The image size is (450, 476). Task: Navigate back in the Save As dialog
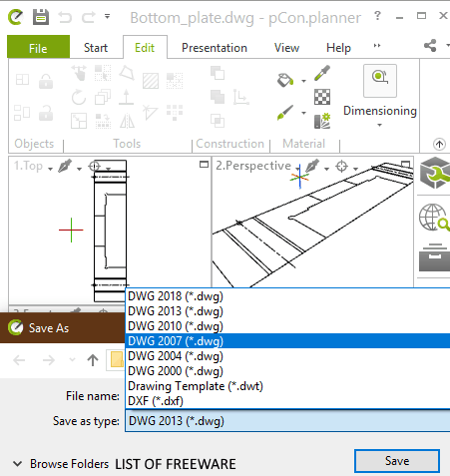pos(19,360)
